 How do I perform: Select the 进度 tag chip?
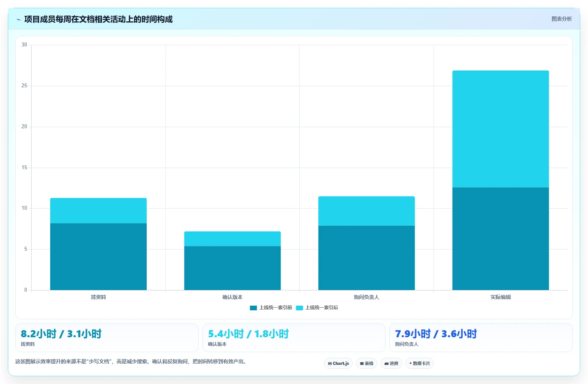[x=391, y=363]
